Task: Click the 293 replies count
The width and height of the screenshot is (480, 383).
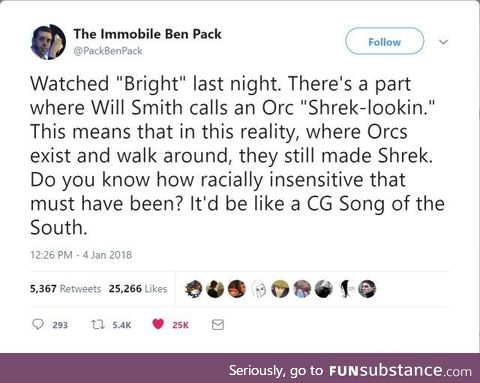Action: coord(60,325)
